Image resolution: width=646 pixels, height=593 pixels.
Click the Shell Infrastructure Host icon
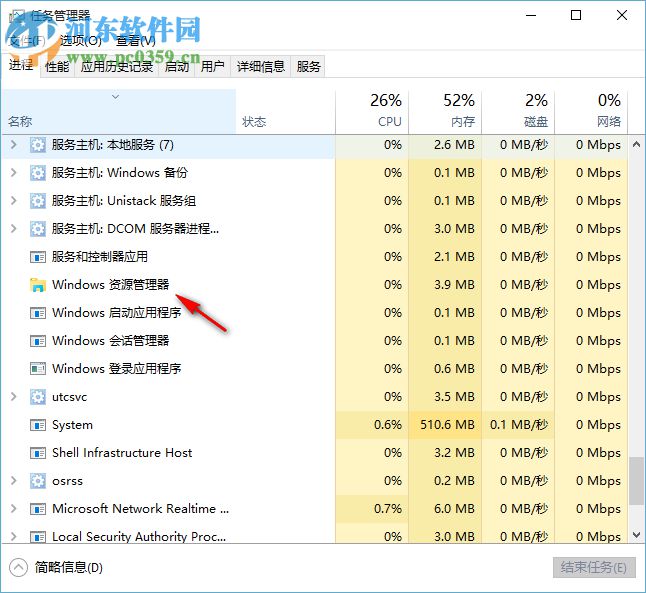pyautogui.click(x=38, y=453)
